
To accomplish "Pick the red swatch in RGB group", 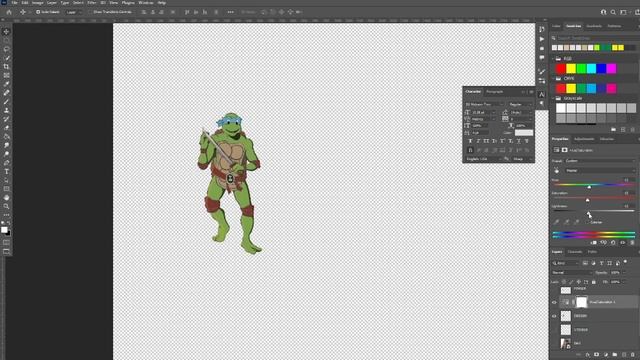I will point(560,69).
